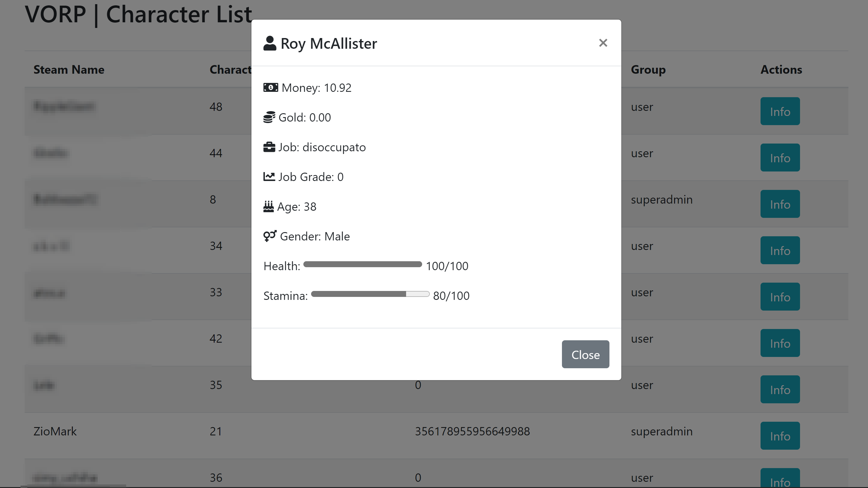Click the Health progress bar

362,265
